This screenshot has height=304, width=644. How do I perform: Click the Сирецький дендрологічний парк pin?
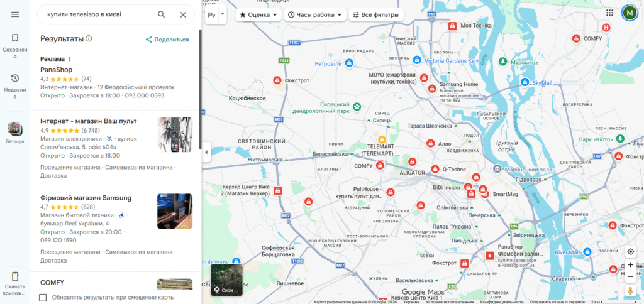click(x=357, y=107)
